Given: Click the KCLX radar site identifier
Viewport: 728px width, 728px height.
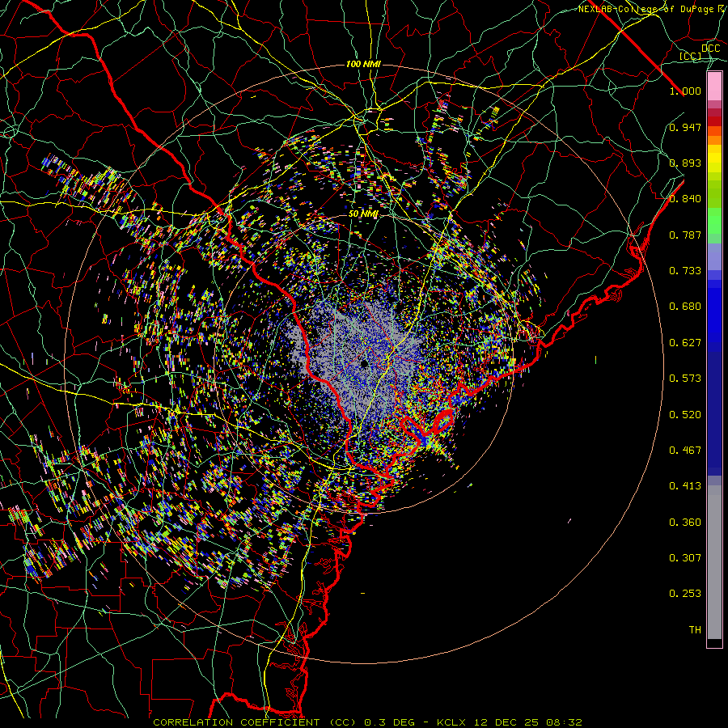Looking at the screenshot, I should click(453, 722).
